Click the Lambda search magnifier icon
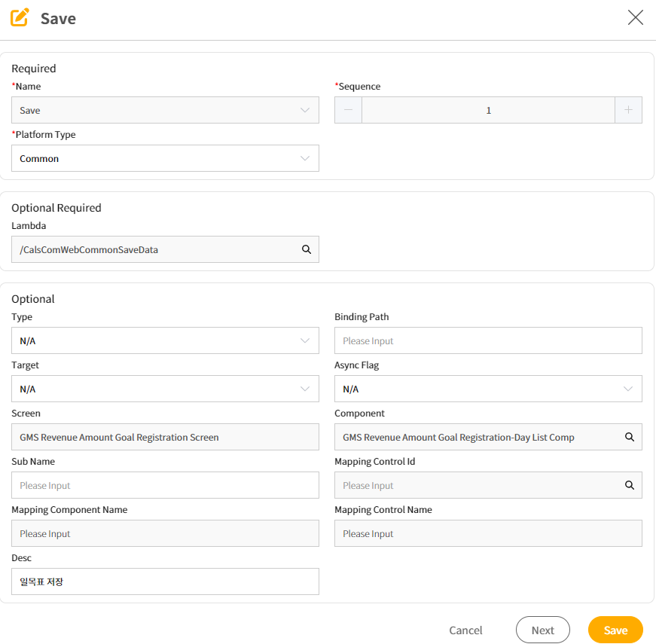Viewport: 656px width, 644px height. (x=307, y=249)
